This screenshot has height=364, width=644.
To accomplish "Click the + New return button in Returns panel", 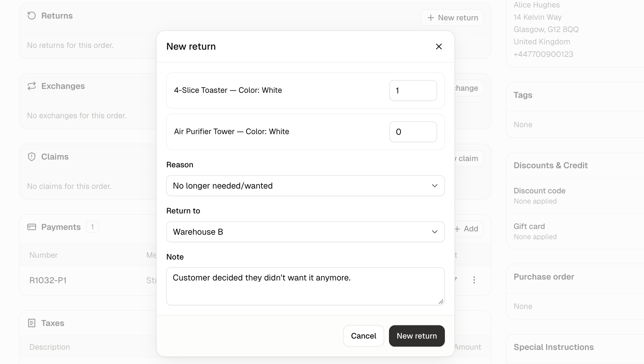I will 452,18.
